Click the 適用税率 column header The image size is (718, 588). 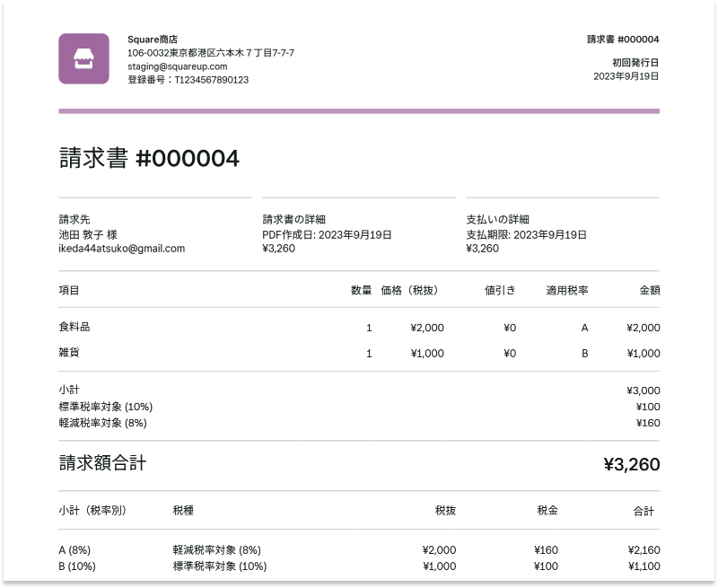click(567, 290)
